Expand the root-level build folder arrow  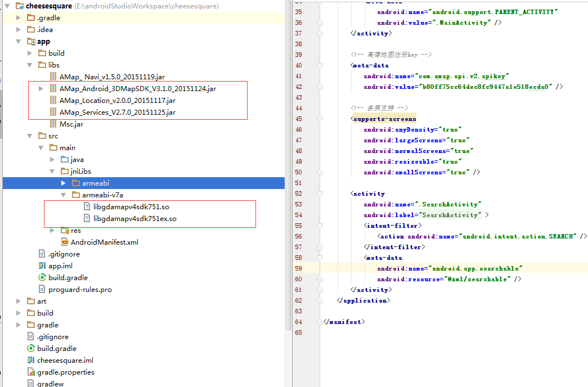pyautogui.click(x=19, y=313)
